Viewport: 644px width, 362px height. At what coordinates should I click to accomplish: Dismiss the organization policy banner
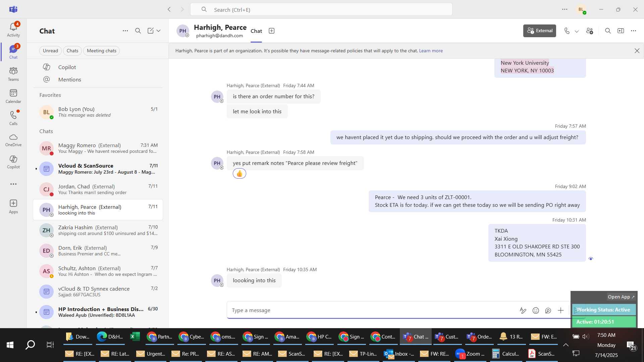point(637,51)
